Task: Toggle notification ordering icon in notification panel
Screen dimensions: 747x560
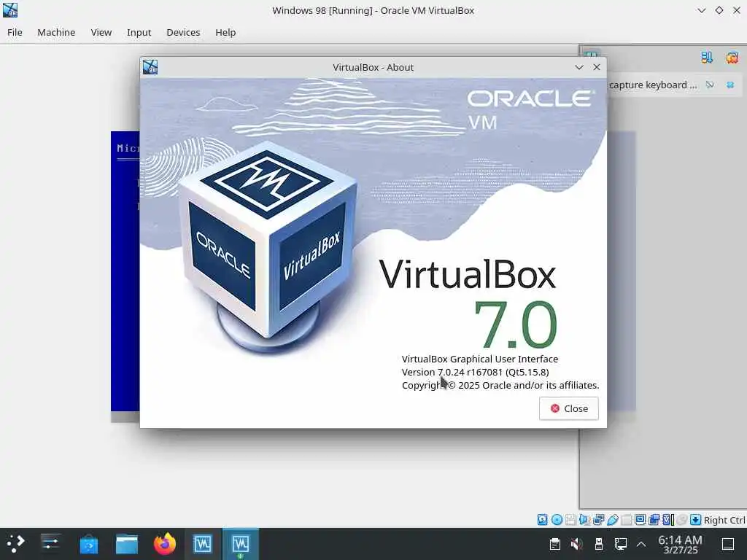Action: 707,58
